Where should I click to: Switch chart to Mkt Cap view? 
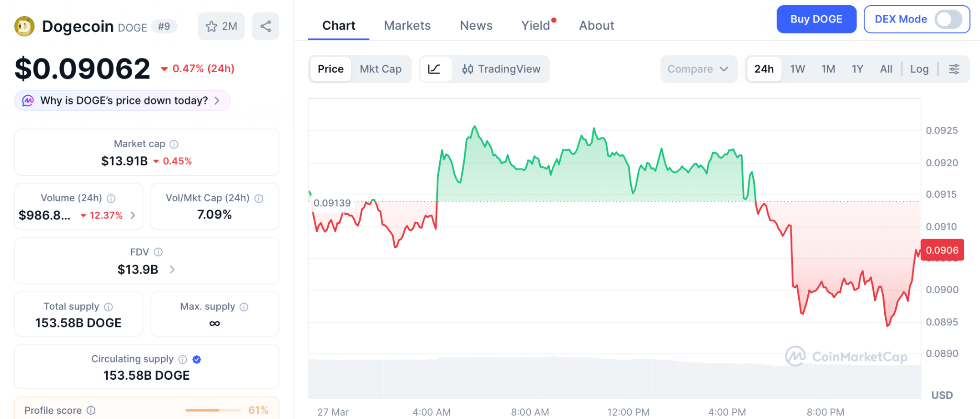point(380,69)
